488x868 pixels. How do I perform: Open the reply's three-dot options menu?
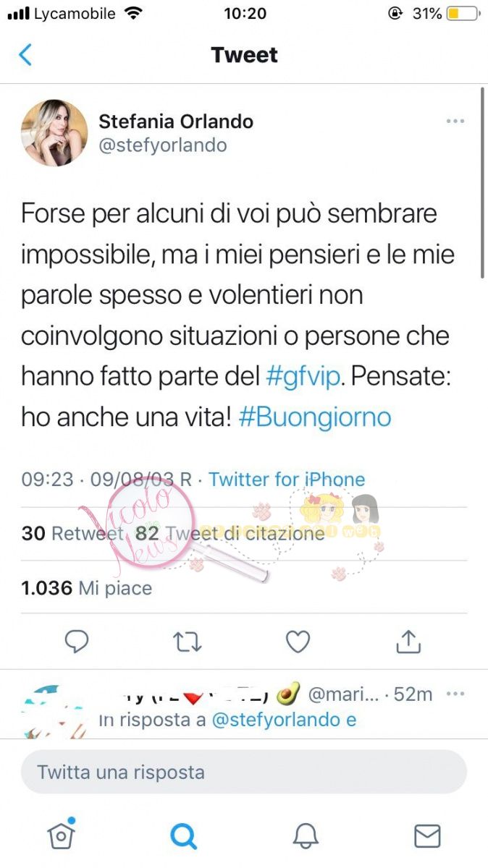(455, 694)
